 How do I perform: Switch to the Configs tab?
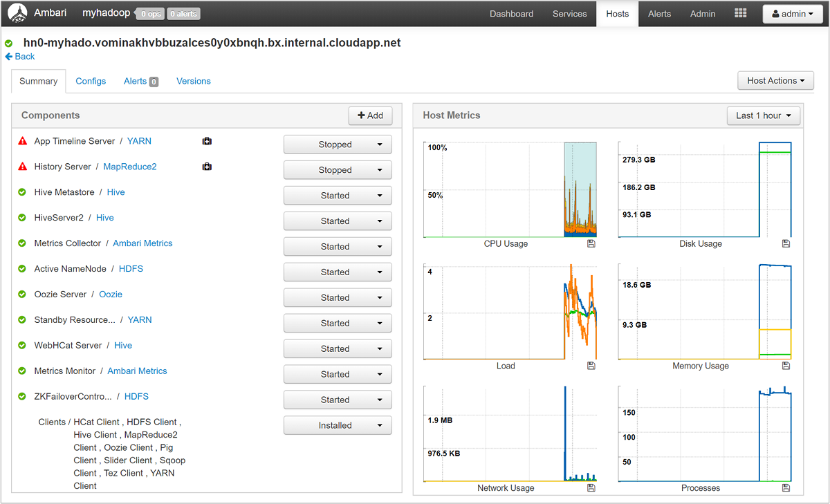(91, 81)
